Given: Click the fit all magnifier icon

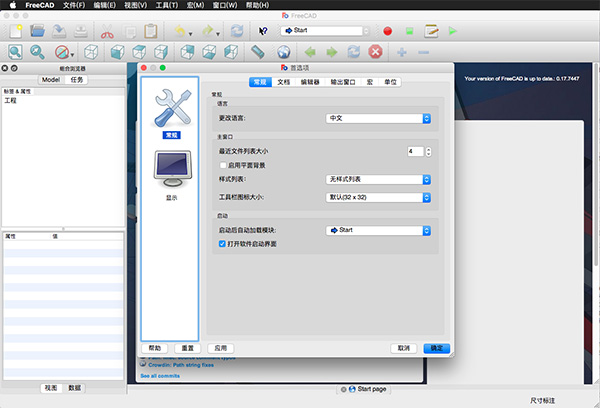Looking at the screenshot, I should click(x=15, y=52).
